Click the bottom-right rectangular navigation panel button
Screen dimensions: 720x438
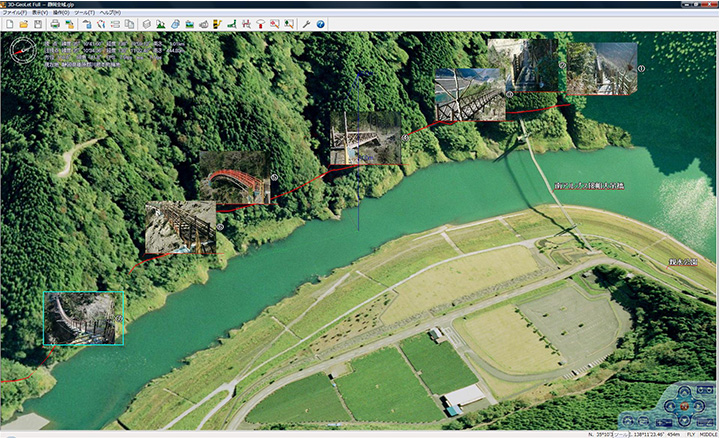[705, 422]
